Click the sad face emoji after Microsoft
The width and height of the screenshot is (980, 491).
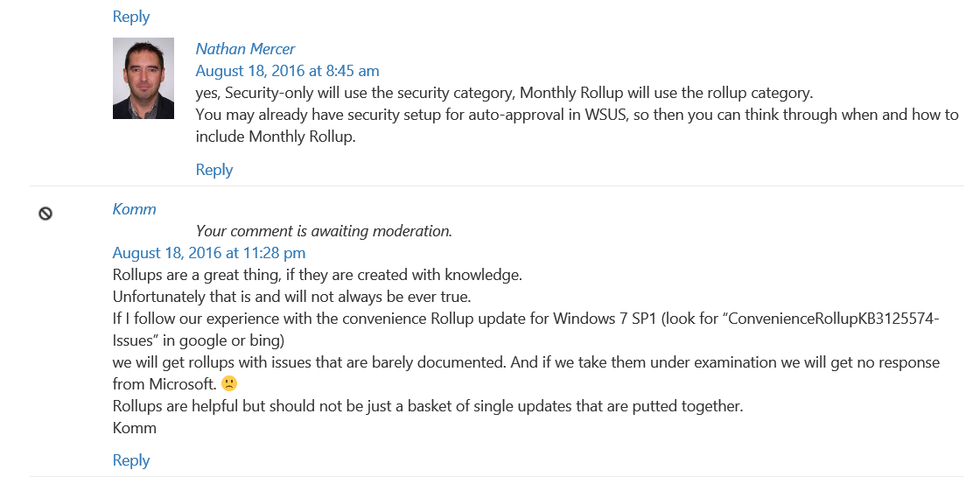tap(229, 383)
